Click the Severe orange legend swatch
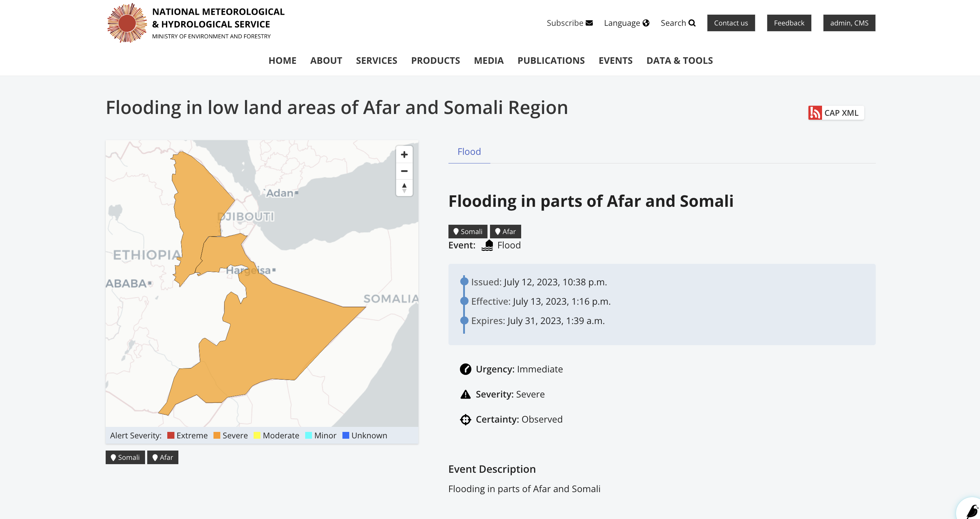The image size is (980, 519). [x=217, y=435]
